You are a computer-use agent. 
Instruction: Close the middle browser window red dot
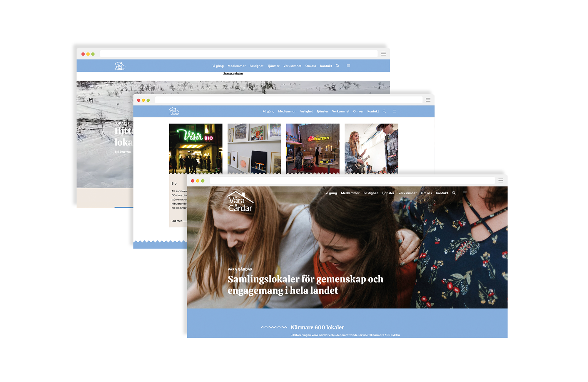[138, 100]
